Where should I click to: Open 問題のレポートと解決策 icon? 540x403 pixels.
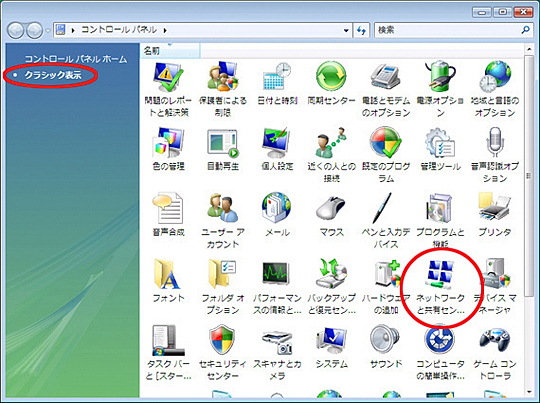click(168, 77)
